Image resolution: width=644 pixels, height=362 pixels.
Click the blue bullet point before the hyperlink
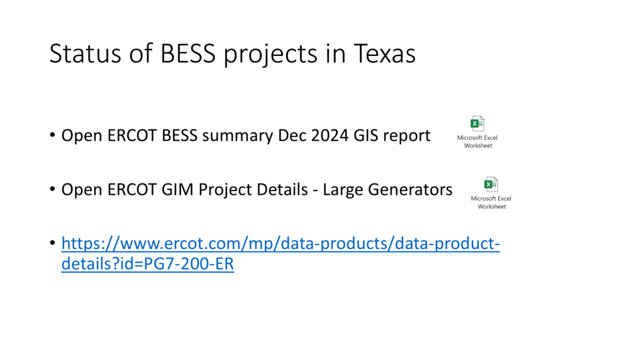(53, 244)
